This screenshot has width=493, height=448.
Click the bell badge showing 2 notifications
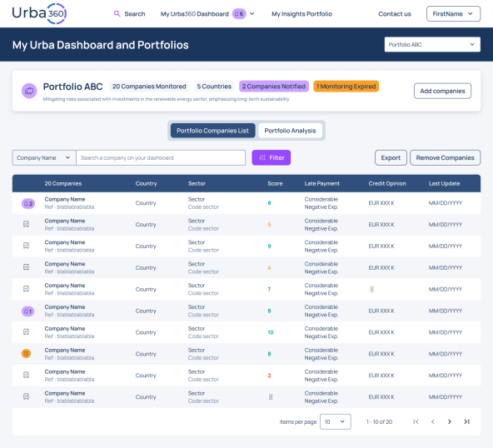[x=28, y=203]
